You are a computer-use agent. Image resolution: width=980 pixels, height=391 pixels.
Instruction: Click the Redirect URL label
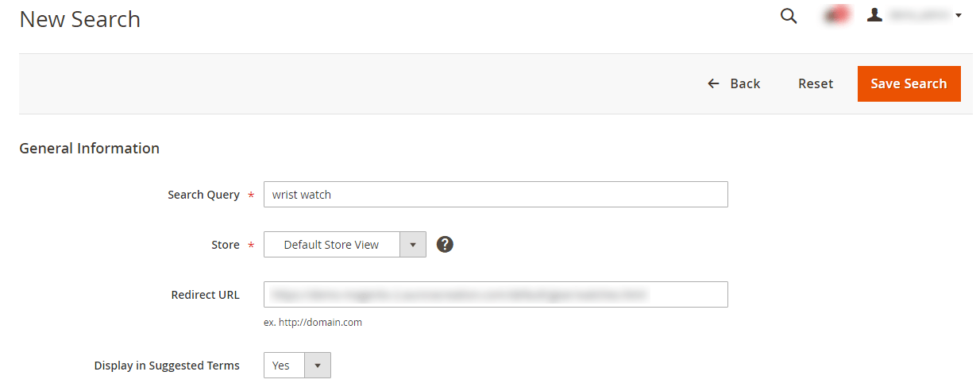coord(205,295)
